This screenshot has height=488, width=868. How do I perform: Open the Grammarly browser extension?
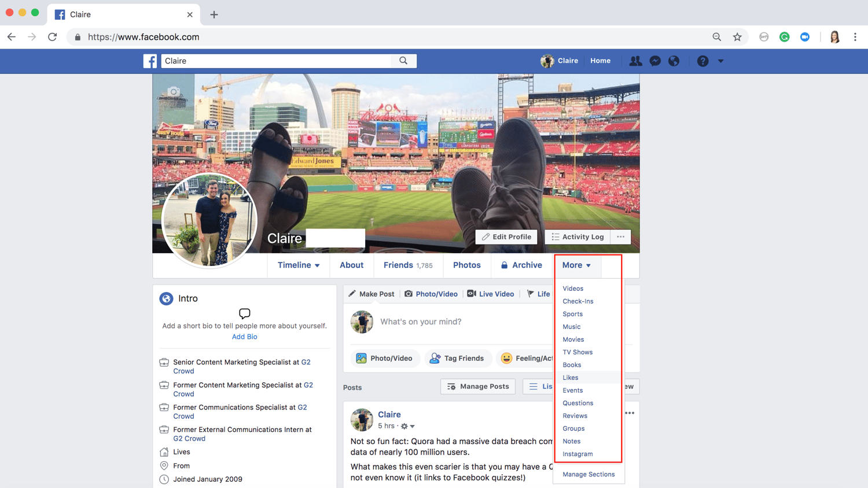[x=784, y=36]
